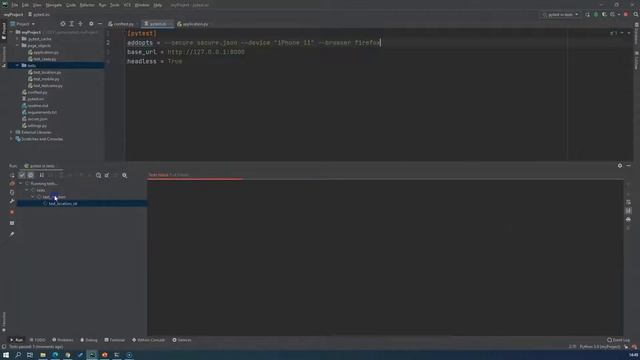This screenshot has width=640, height=360.
Task: Open the Terminal tool window tab
Action: [x=115, y=340]
